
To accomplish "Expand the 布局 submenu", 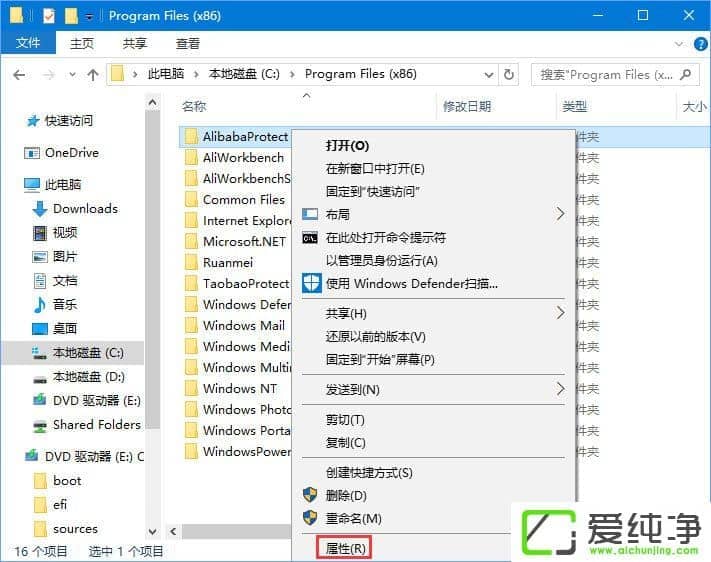I will 434,214.
